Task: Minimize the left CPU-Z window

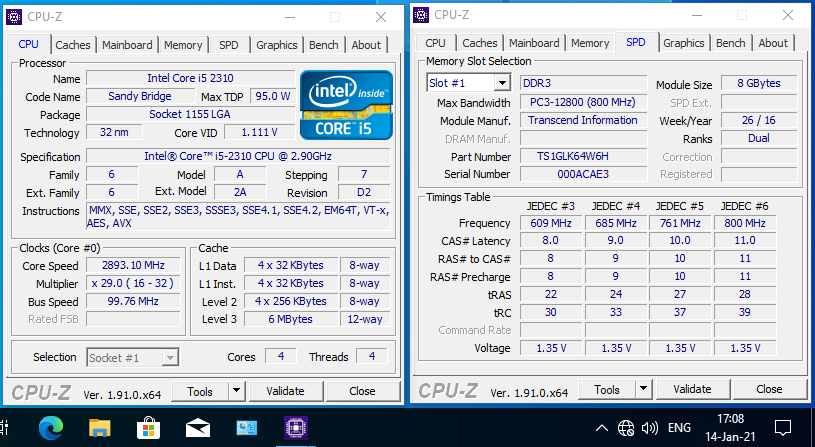Action: click(x=290, y=17)
